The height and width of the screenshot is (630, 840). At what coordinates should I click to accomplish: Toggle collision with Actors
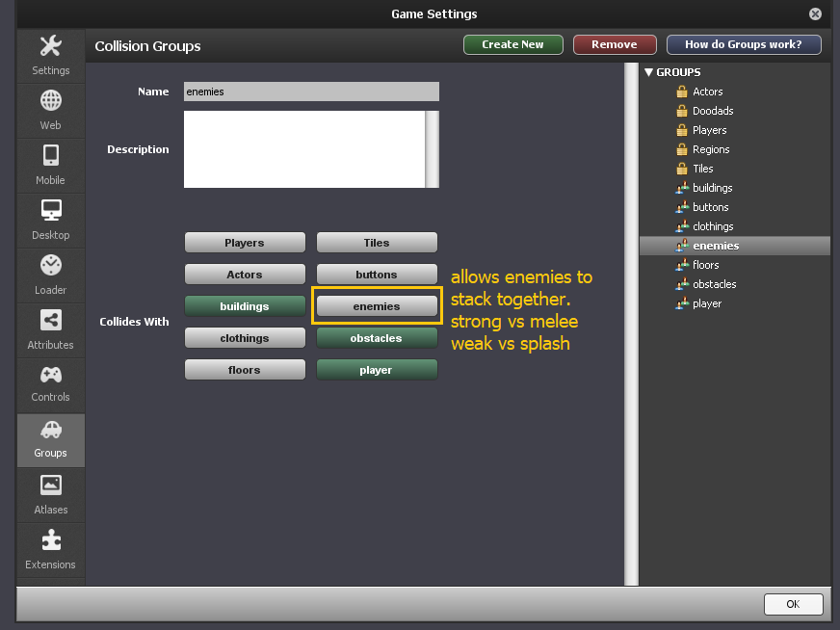coord(245,275)
